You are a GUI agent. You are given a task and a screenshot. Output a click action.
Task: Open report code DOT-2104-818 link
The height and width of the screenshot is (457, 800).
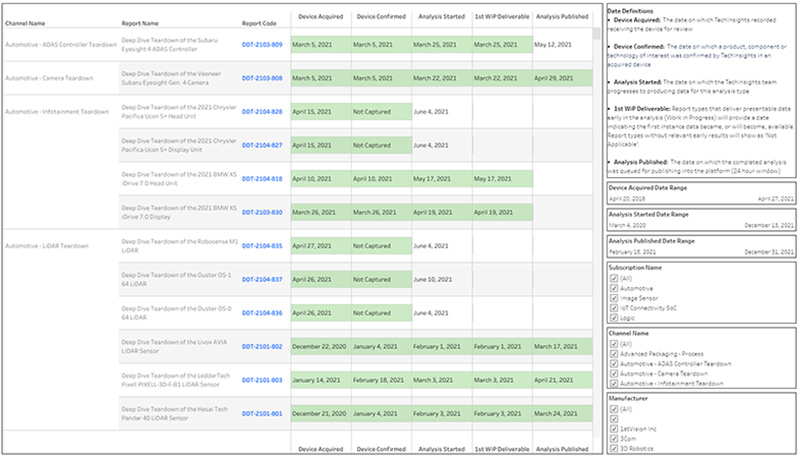point(262,179)
